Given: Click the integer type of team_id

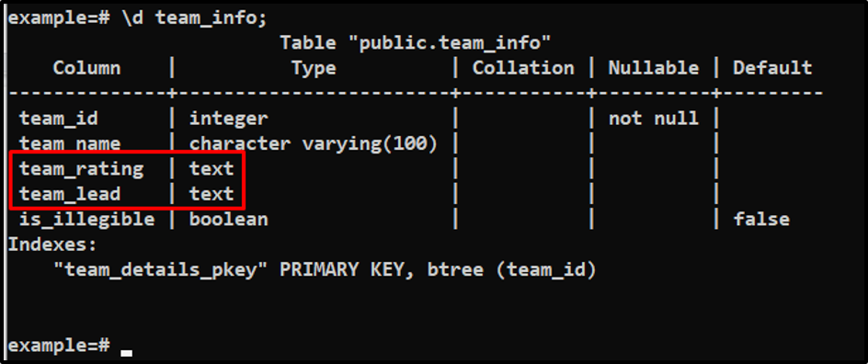Looking at the screenshot, I should click(x=229, y=119).
